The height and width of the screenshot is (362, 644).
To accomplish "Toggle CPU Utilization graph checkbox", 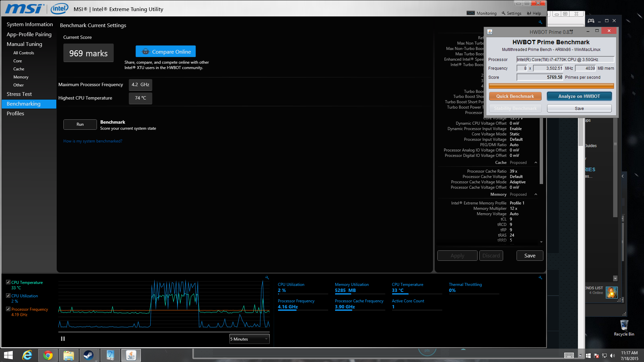I will [8, 296].
